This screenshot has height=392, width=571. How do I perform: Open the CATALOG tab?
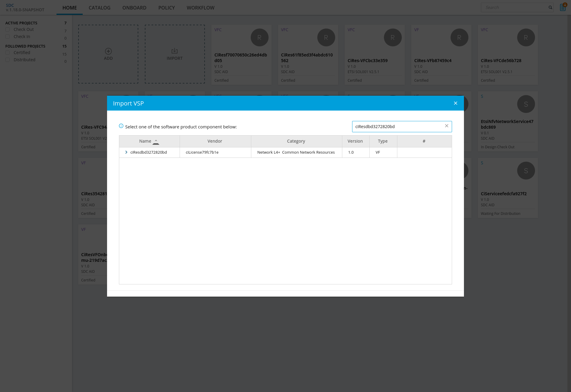[x=100, y=8]
